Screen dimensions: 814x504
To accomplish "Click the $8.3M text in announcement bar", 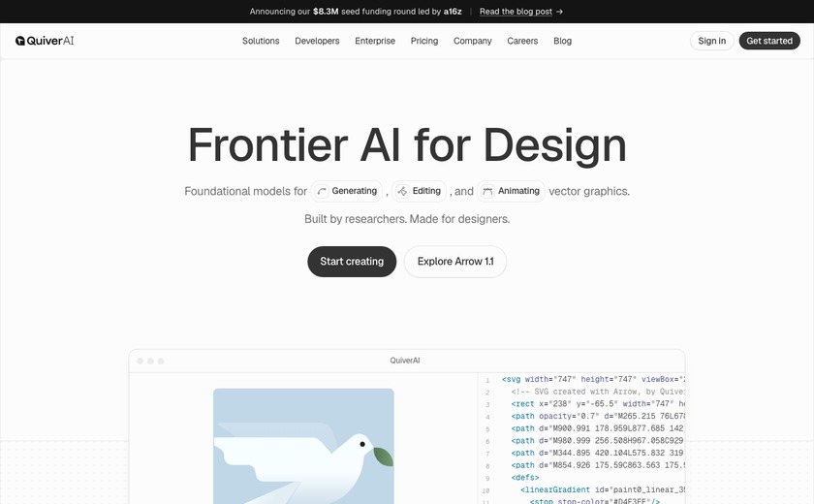I will 326,12.
